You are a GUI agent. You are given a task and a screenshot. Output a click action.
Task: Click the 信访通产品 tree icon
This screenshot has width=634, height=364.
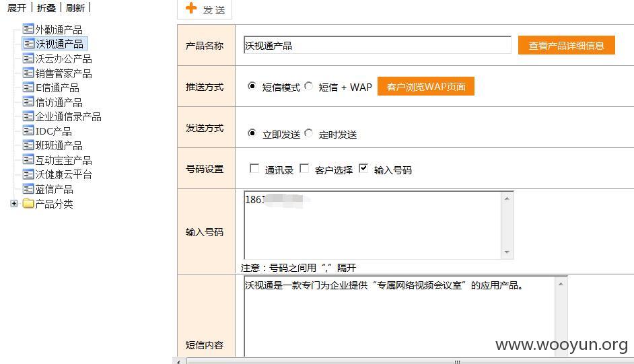pyautogui.click(x=28, y=102)
